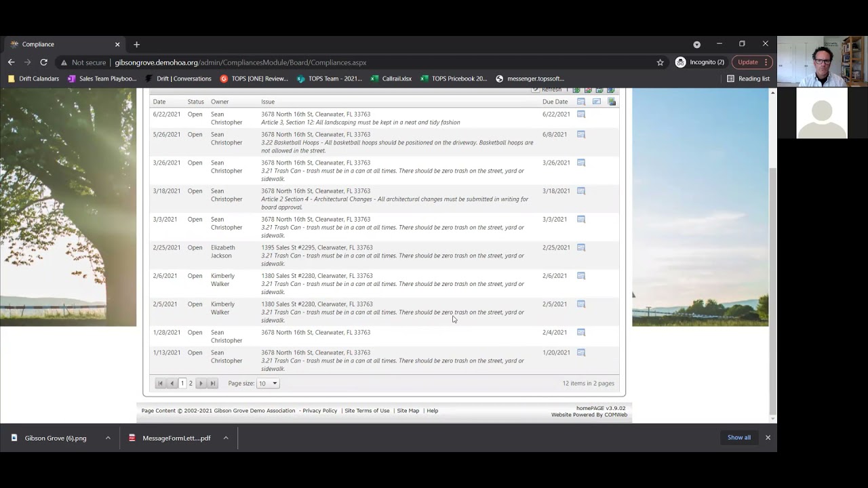This screenshot has height=488, width=868.
Task: Open a new browser tab
Action: click(136, 44)
